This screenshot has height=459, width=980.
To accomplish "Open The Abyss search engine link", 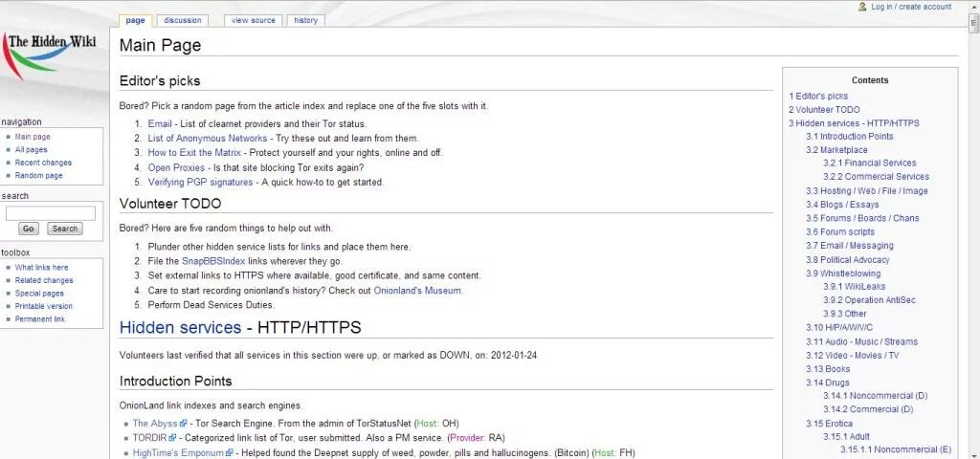I will 155,424.
